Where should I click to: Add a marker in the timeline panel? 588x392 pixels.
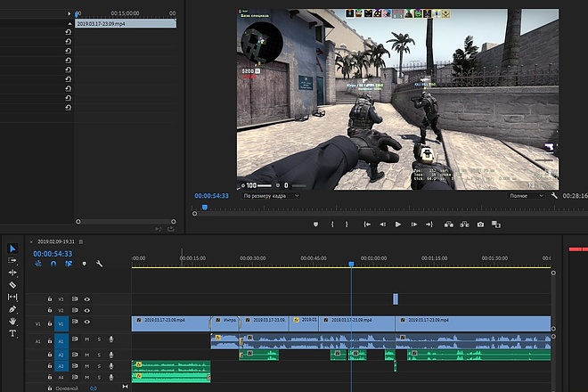pos(84,264)
